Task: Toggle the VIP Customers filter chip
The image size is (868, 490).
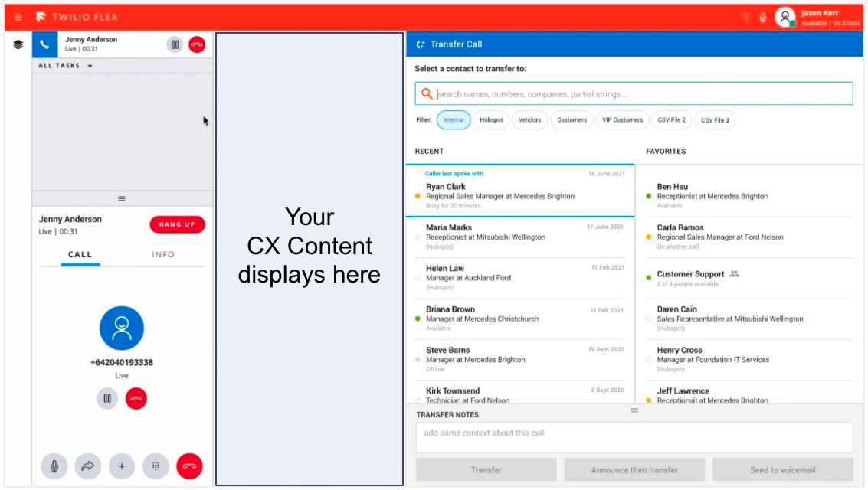Action: 622,120
